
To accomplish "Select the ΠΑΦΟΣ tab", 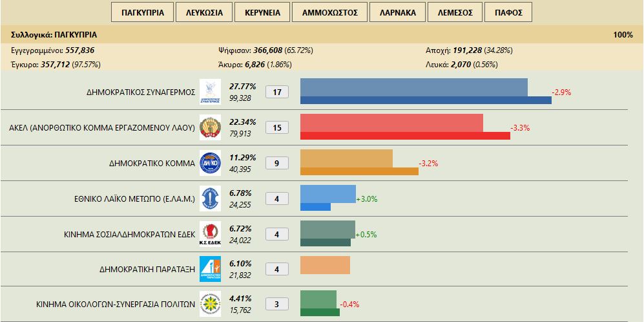I will [508, 12].
